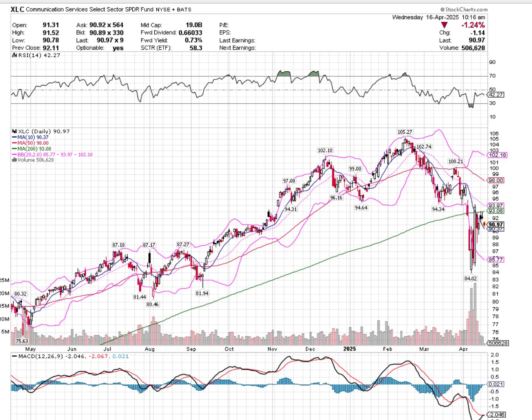Click the 2025 year label on the time axis
This screenshot has height=420, width=532.
pos(350,349)
